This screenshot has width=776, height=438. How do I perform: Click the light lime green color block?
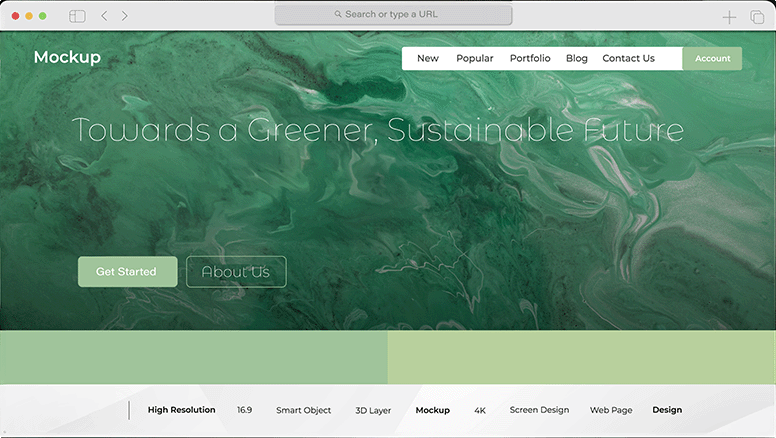point(582,357)
